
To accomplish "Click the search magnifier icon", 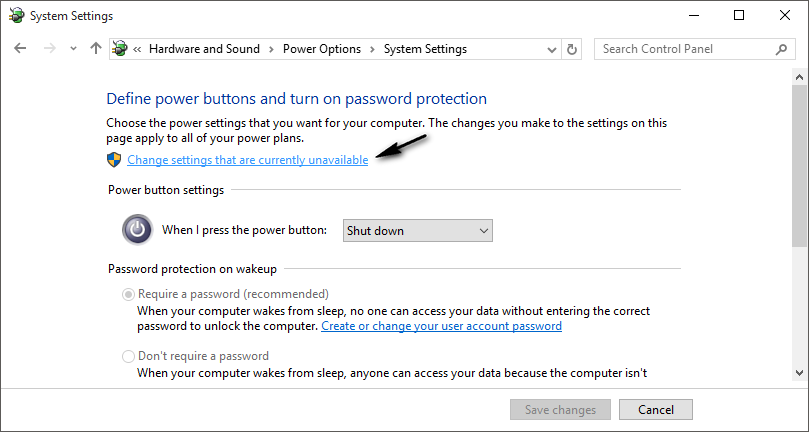I will pyautogui.click(x=781, y=48).
